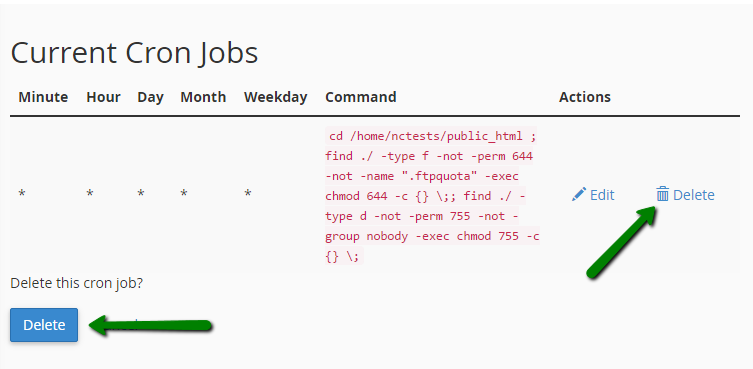Click the Weekday column header
Viewport: 753px width, 369px height.
(x=276, y=97)
